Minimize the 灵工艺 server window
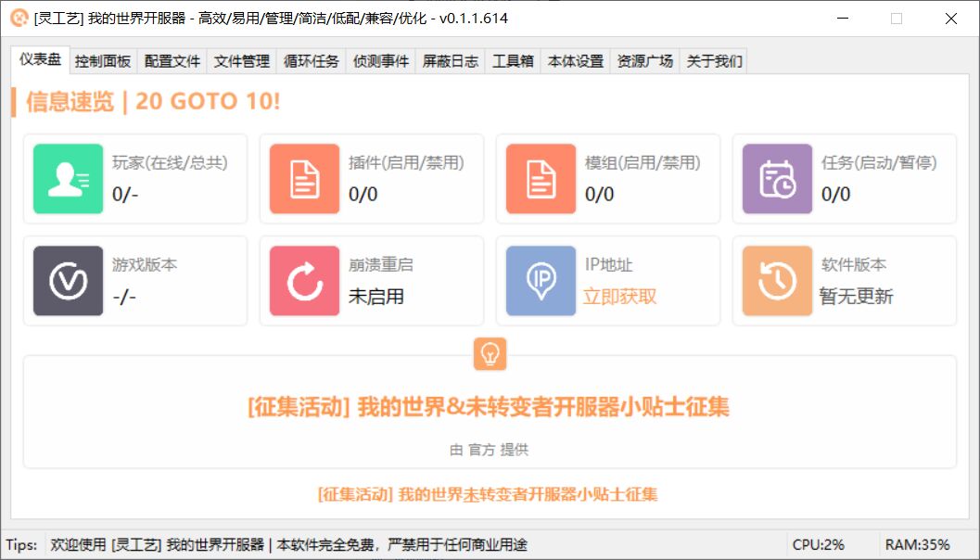This screenshot has width=980, height=560. (x=843, y=19)
